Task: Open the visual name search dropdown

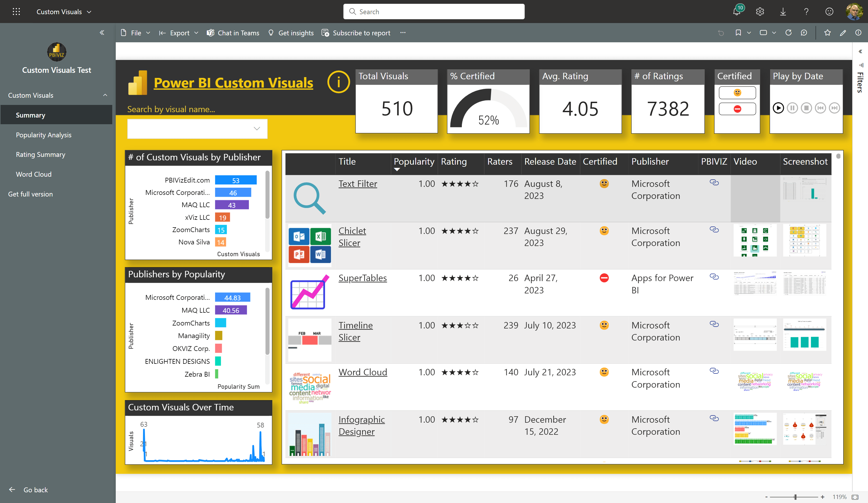Action: [257, 129]
